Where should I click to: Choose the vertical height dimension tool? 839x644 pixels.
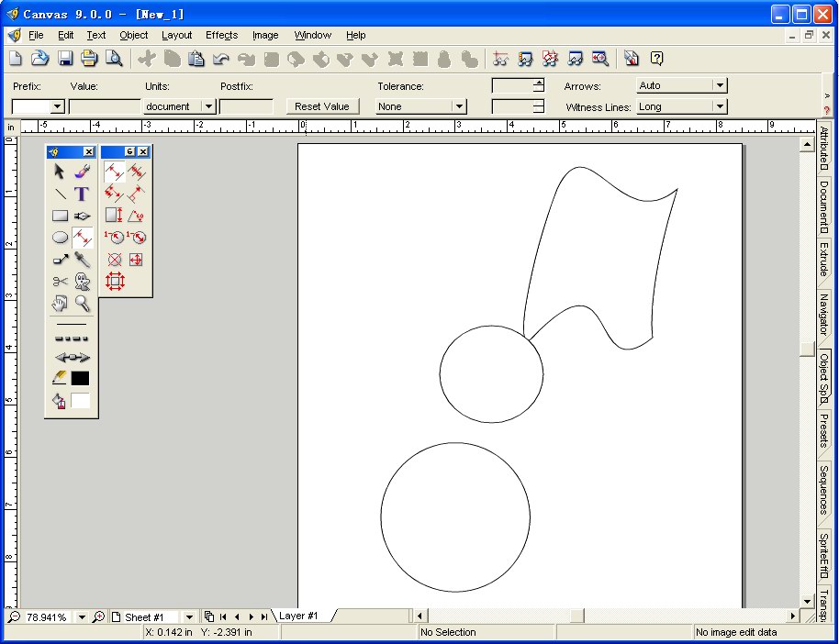(x=114, y=216)
